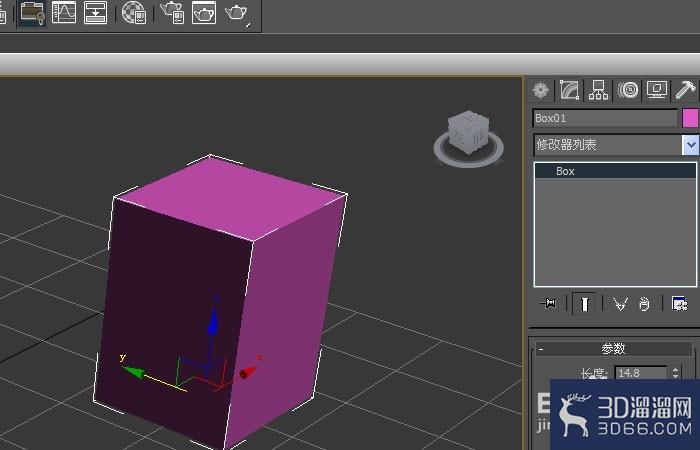The height and width of the screenshot is (450, 700).
Task: Select Box in the modifier stack
Action: click(x=615, y=171)
